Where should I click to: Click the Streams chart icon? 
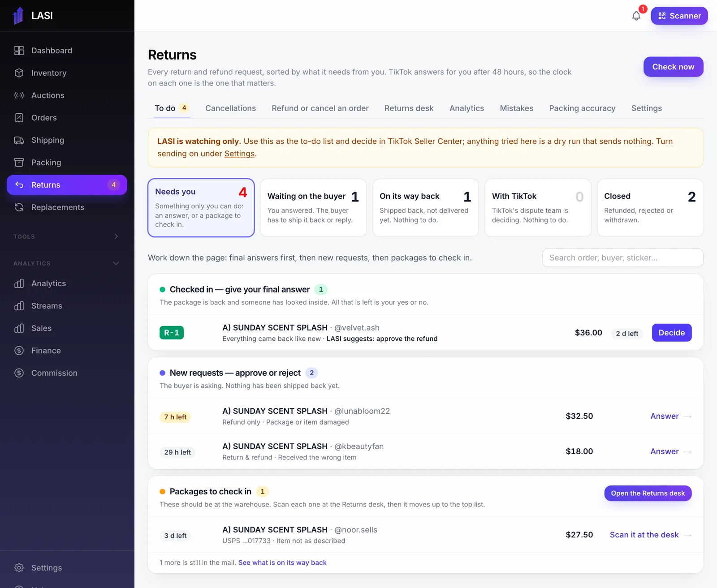tap(19, 306)
